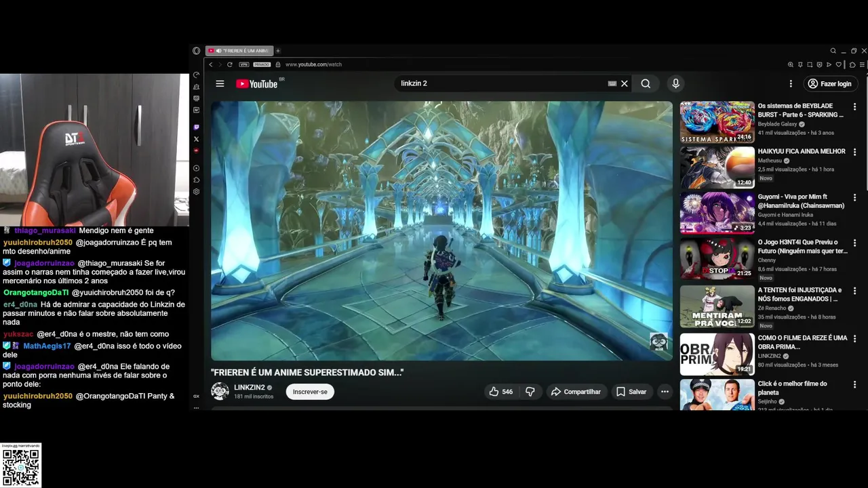
Task: Click the video player to pause
Action: coord(441,230)
